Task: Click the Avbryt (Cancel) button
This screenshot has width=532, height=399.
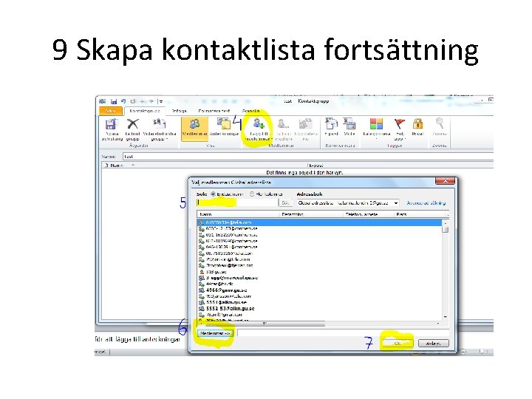Action: [433, 344]
